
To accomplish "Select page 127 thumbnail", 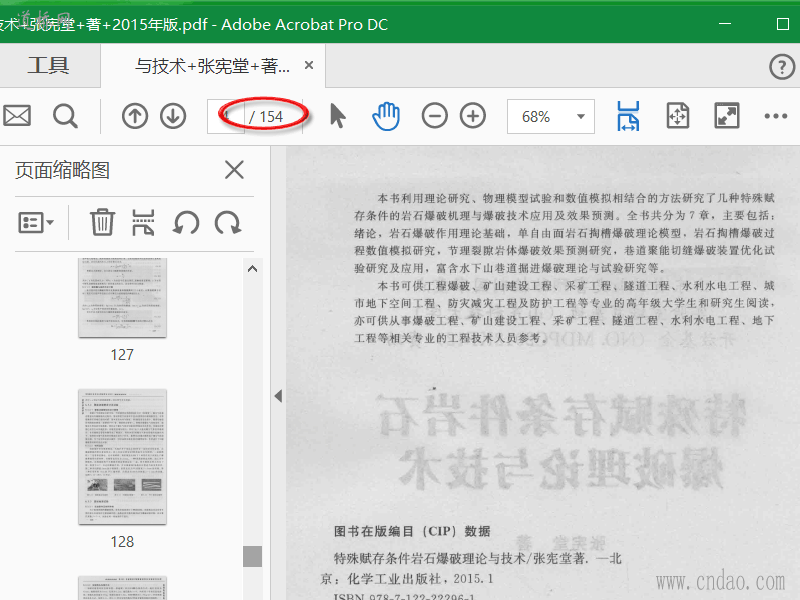I will pos(122,297).
